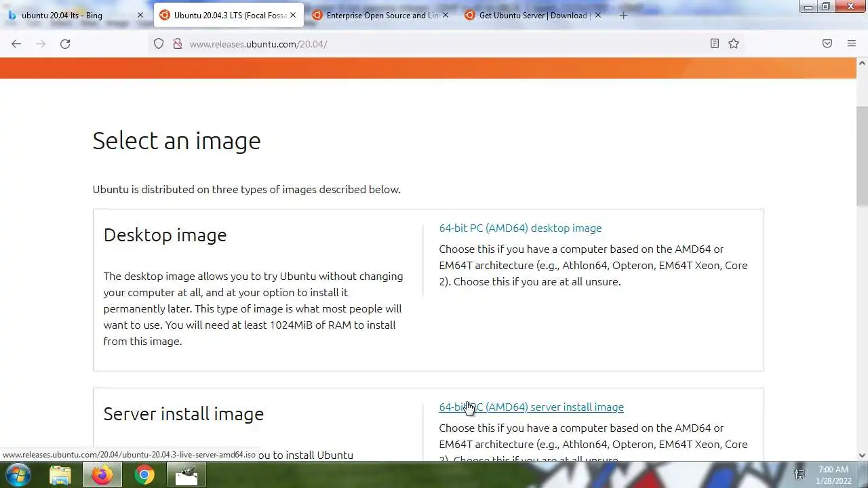Open the clapperboard app in the taskbar
The height and width of the screenshot is (488, 868).
pyautogui.click(x=186, y=475)
